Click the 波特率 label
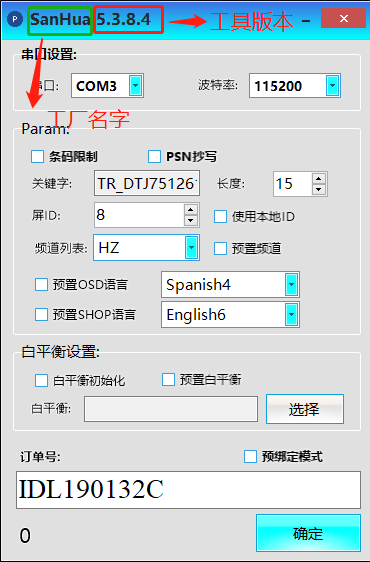 pos(218,85)
